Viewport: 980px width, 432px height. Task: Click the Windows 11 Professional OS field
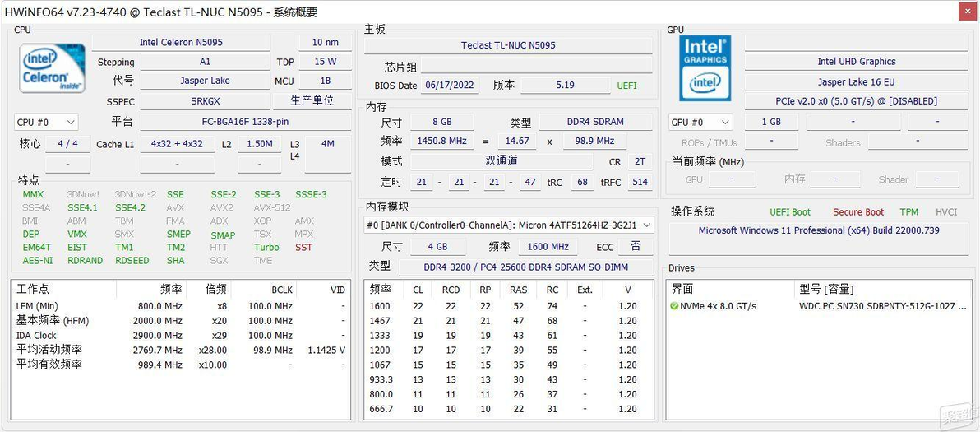[819, 238]
